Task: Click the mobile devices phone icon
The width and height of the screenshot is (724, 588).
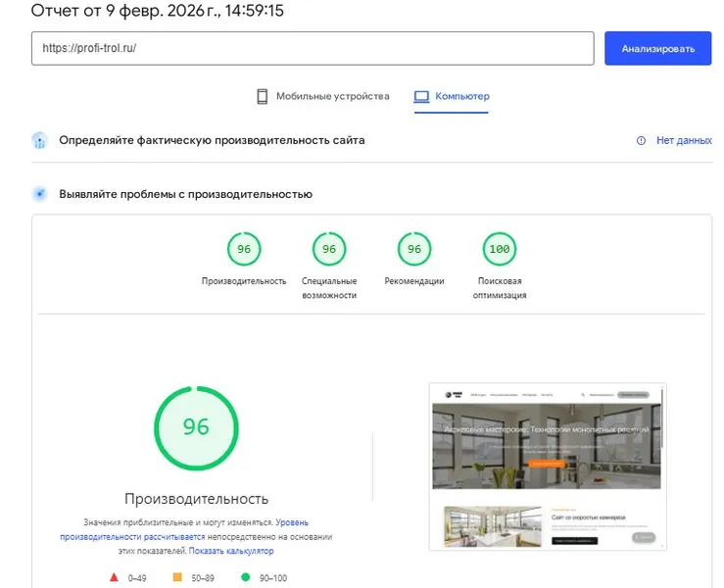Action: [x=263, y=96]
